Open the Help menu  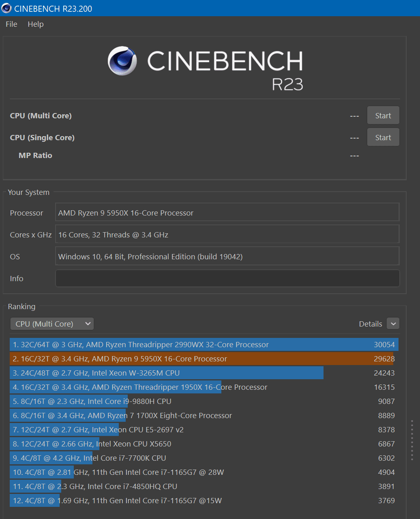click(x=36, y=24)
